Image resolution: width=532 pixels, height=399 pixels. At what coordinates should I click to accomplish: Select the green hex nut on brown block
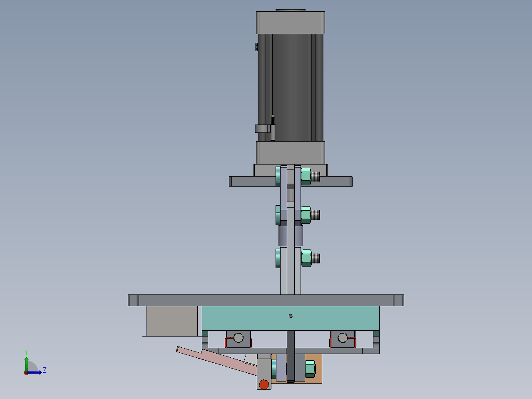310,369
